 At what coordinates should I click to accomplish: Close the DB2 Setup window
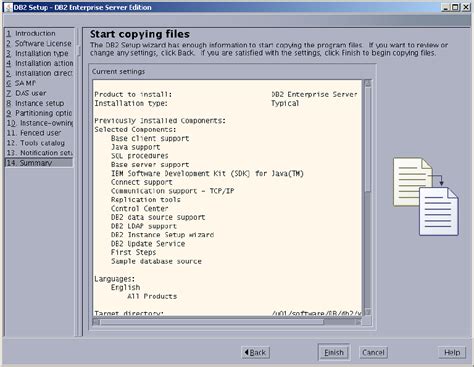coord(465,7)
